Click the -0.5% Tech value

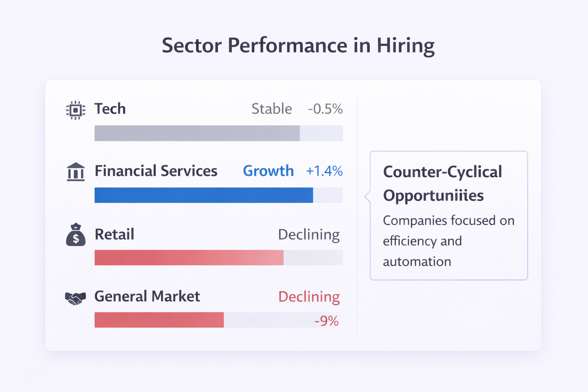click(x=325, y=109)
